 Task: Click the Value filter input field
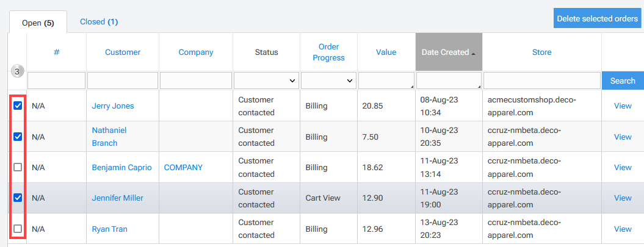[x=386, y=81]
